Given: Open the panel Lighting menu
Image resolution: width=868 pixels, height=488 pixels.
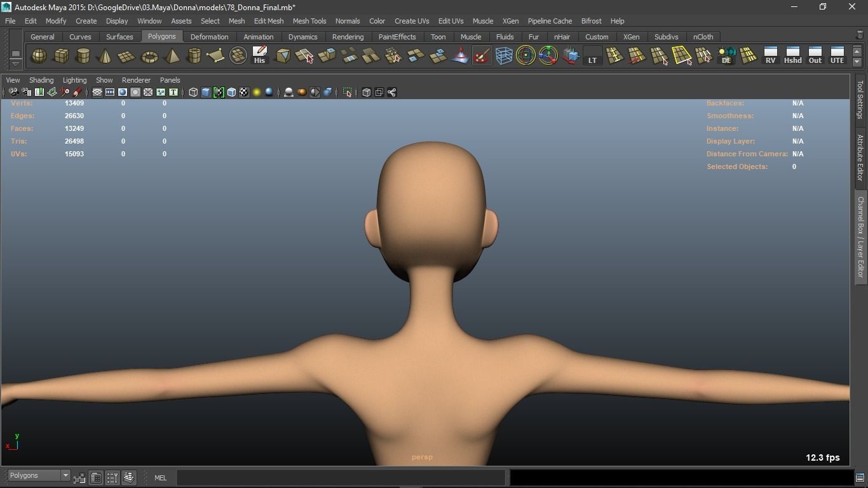Looking at the screenshot, I should [74, 80].
